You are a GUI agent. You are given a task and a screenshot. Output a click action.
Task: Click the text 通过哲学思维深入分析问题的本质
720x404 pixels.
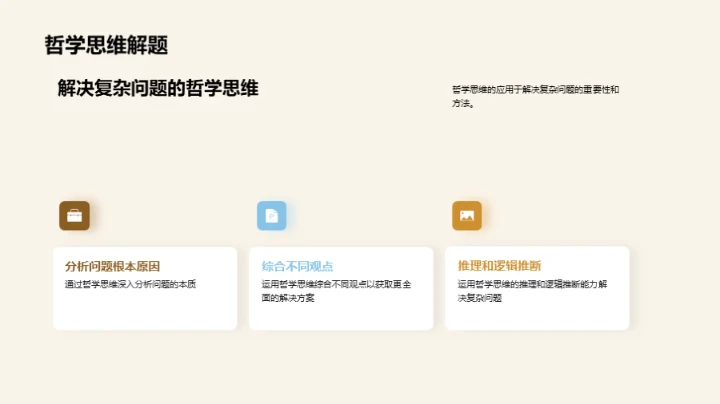(x=130, y=284)
